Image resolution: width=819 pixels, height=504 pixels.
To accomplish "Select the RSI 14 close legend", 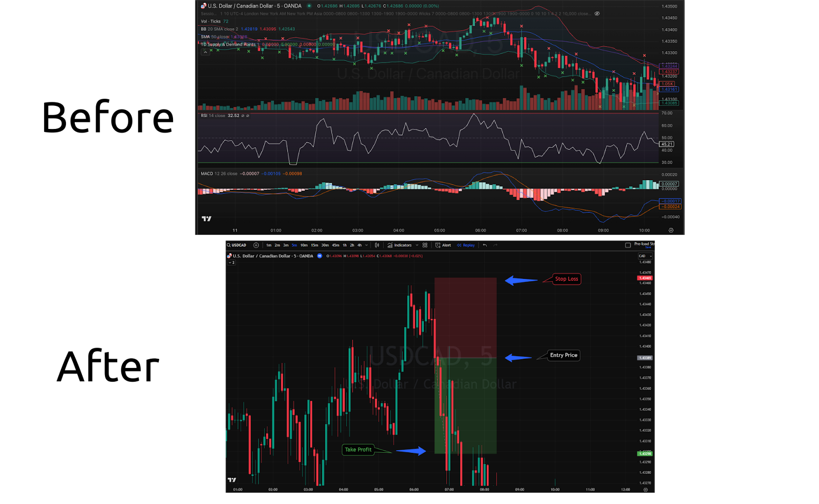I will click(213, 116).
